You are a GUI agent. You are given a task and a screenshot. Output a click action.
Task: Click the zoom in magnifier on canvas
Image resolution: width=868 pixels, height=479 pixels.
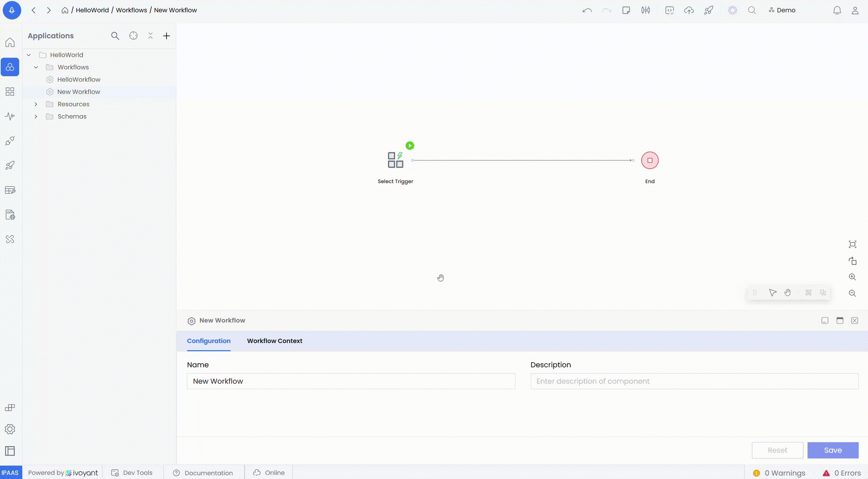click(852, 277)
